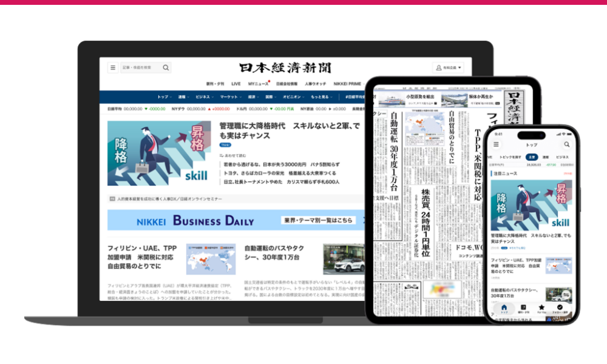The height and width of the screenshot is (364, 607).
Task: Click 業界・テーマ別一覧はこちら button
Action: pos(318,220)
